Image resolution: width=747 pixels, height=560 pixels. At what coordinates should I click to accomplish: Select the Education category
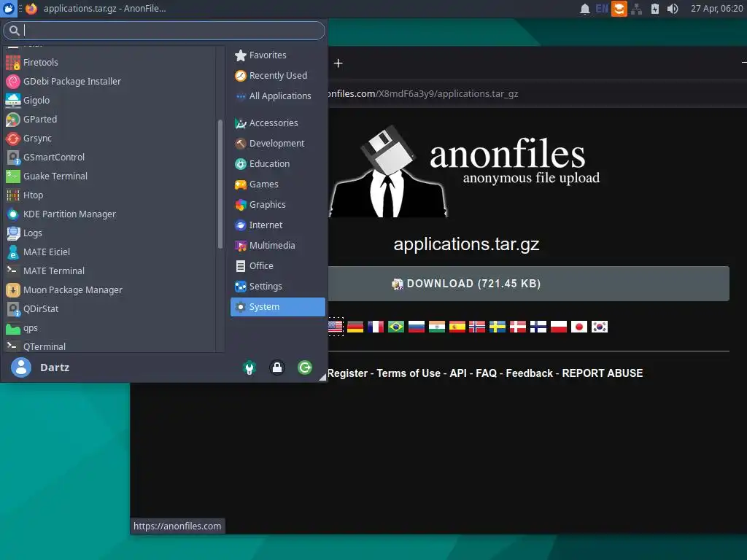click(278, 164)
